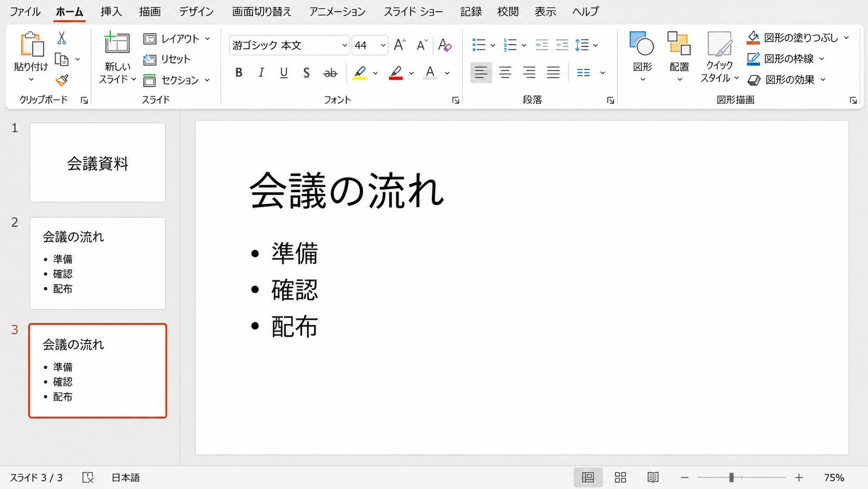868x489 pixels.
Task: Increase the list indent level
Action: 562,45
